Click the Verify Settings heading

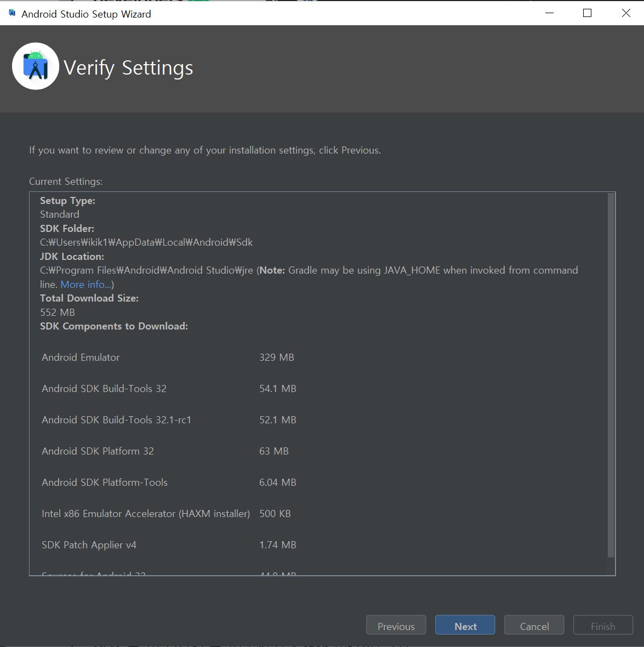[128, 68]
